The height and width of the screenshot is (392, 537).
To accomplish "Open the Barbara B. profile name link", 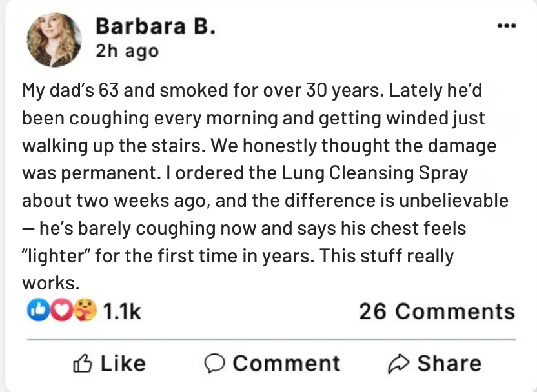I will tap(154, 26).
